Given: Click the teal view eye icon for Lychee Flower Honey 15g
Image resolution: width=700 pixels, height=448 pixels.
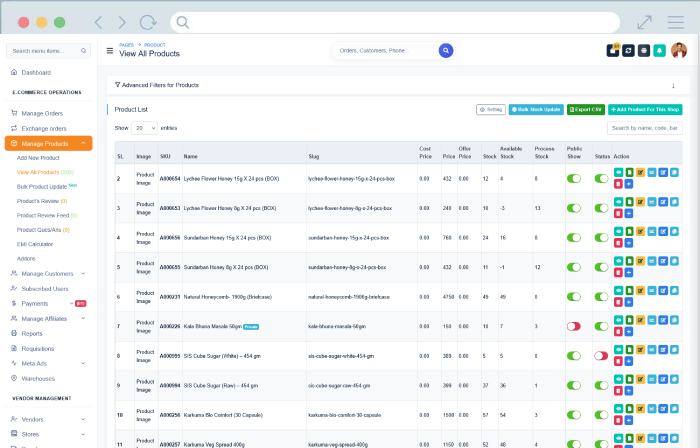Looking at the screenshot, I should (619, 173).
